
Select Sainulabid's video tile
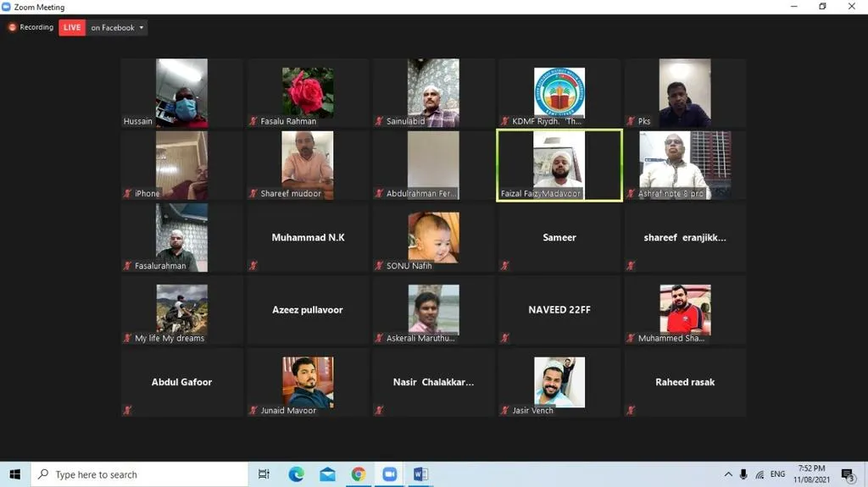[x=433, y=93]
